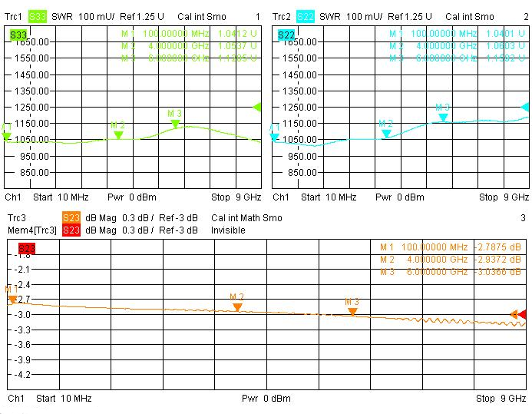
Task: Click the marker readout table in diagram 3
Action: (451, 260)
